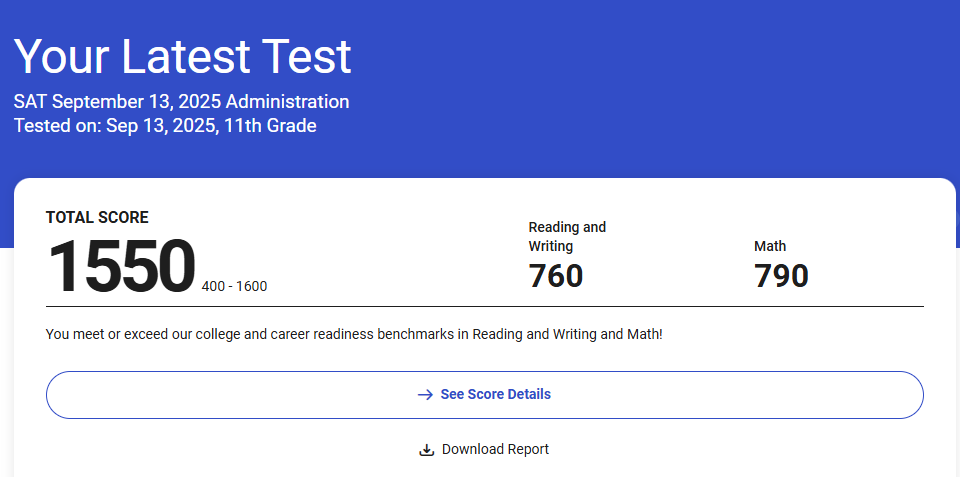This screenshot has width=960, height=477.
Task: Click the 'Your Latest Test' heading
Action: coord(183,56)
